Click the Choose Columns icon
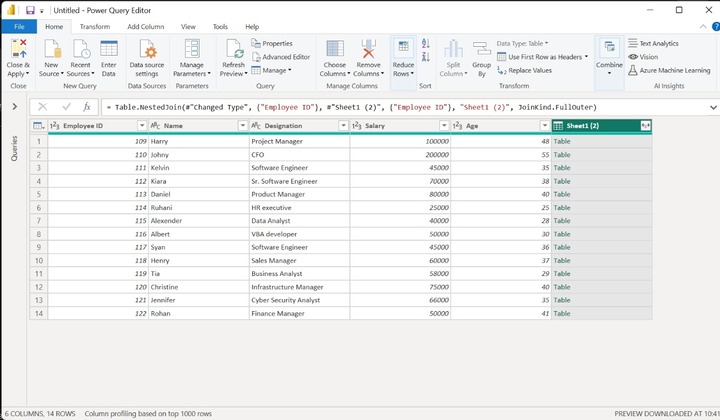Viewport: 720px width, 420px height. tap(334, 50)
